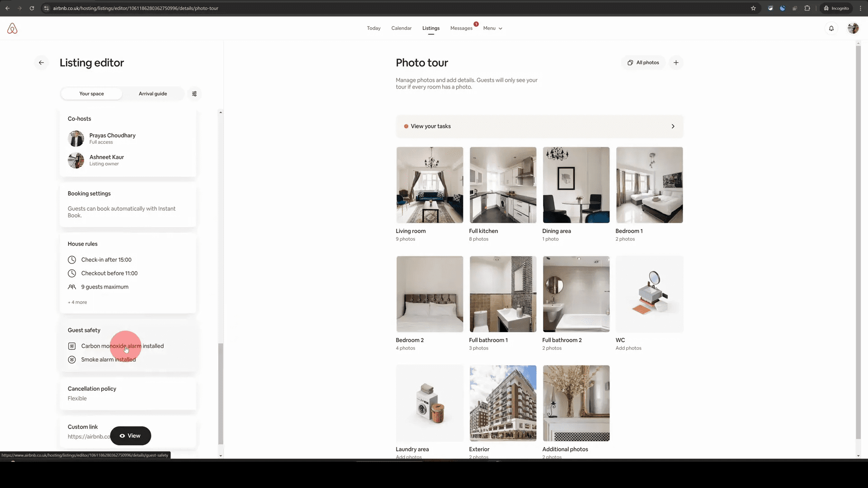Open WC placeholder thumbnail
Viewport: 868px width, 488px height.
pos(649,294)
